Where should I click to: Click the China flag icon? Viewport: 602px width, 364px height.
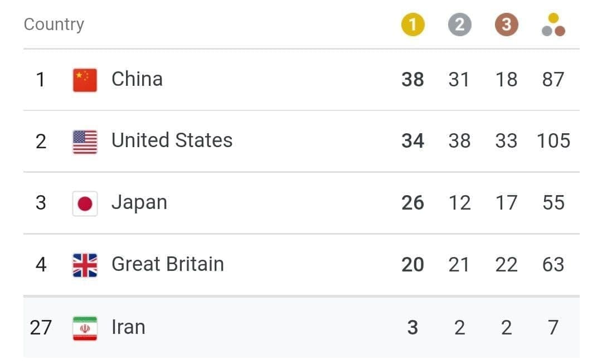85,80
